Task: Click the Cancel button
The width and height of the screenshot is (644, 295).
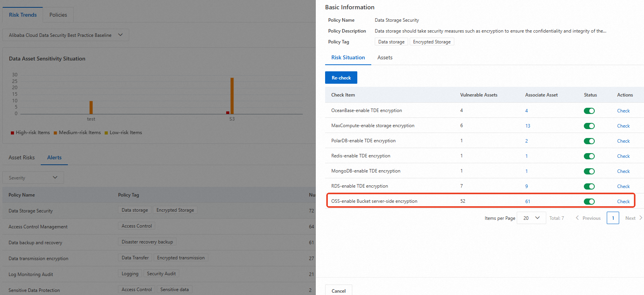Action: 339,291
